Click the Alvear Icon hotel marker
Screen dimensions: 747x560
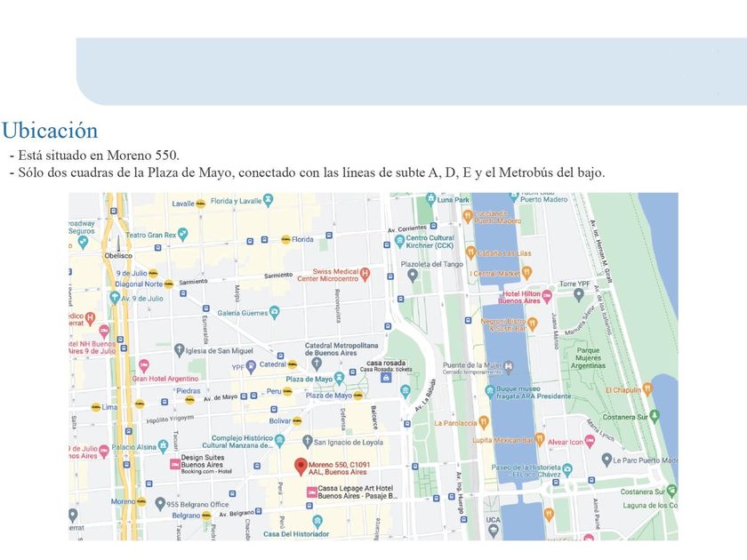pyautogui.click(x=590, y=442)
